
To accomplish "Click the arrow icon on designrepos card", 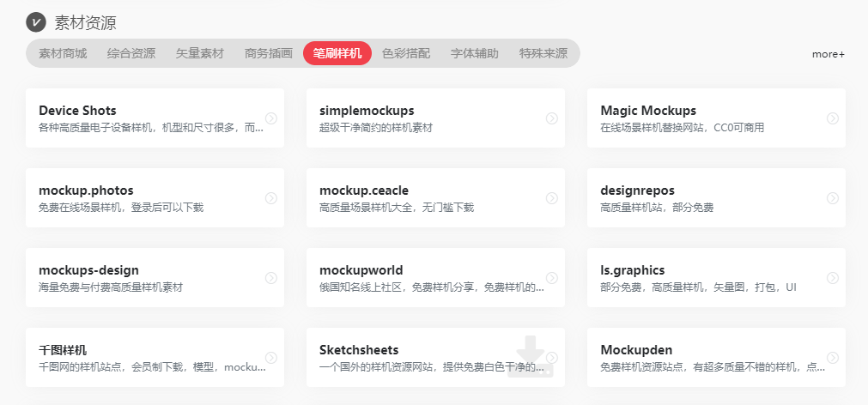I will [833, 197].
